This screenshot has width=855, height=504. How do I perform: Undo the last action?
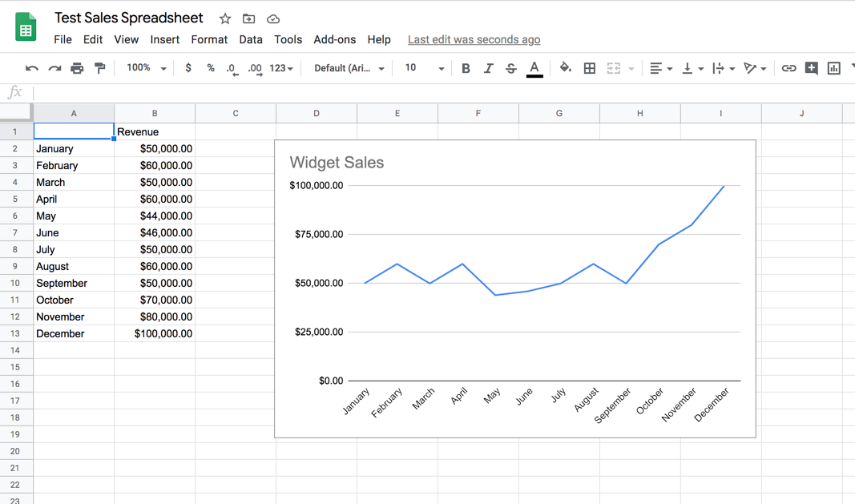click(x=31, y=68)
